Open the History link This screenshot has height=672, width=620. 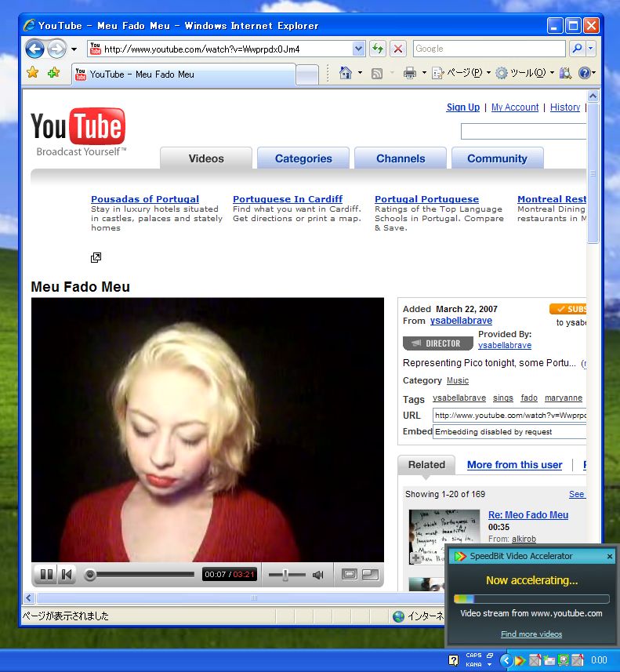(x=564, y=107)
